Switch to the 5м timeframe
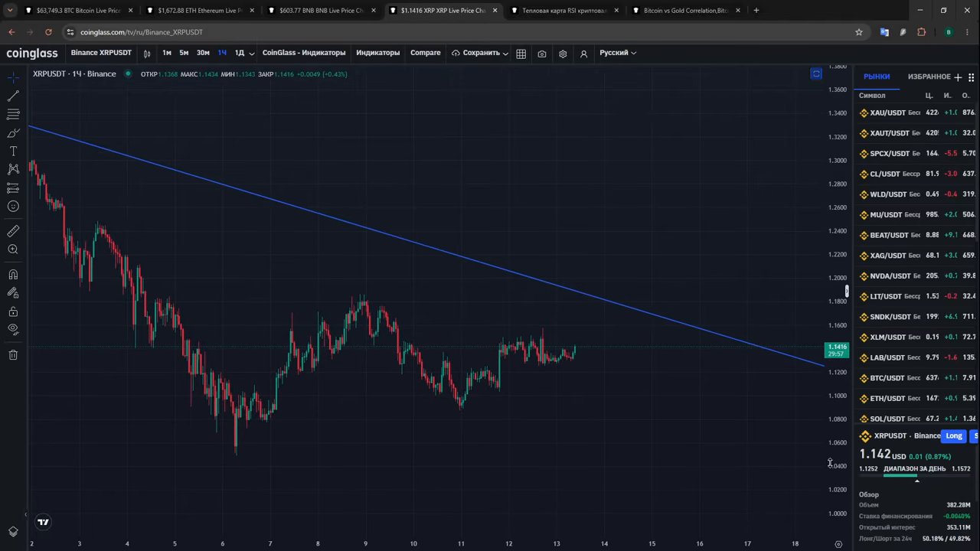The image size is (980, 551). tap(184, 53)
